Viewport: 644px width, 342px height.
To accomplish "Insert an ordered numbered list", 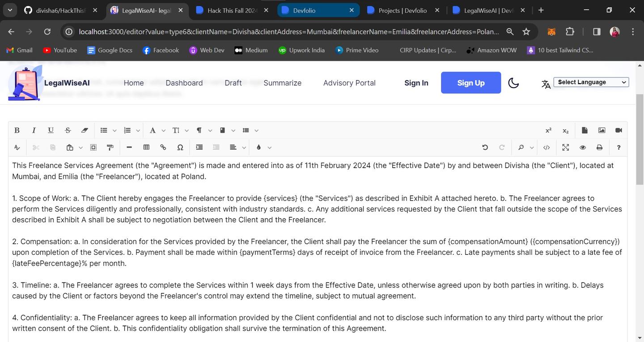I will 127,130.
